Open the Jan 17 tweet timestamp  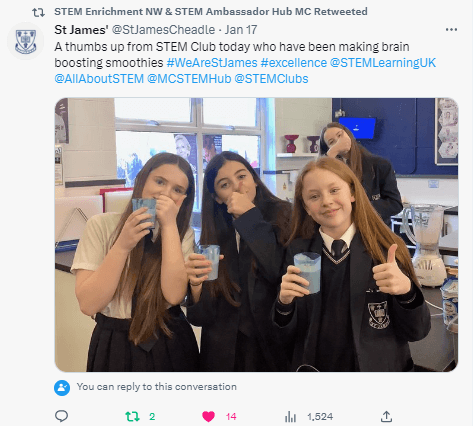click(241, 30)
